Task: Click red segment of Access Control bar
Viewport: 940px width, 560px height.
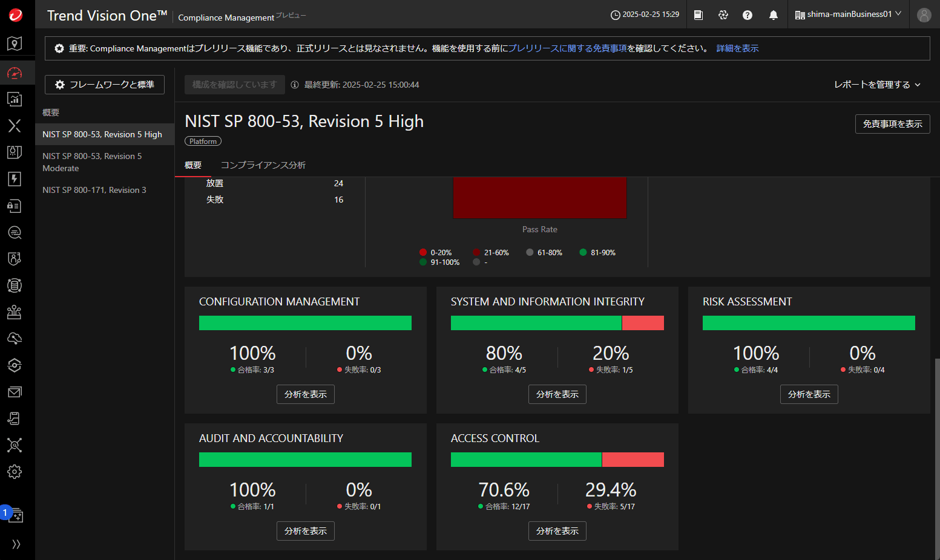Action: point(633,460)
